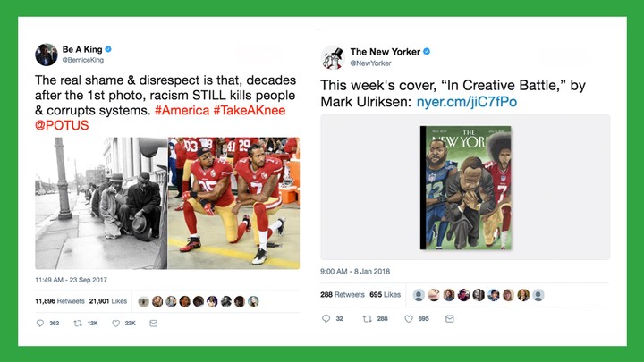This screenshot has width=644, height=362.
Task: Open the @POTUS mention
Action: pyautogui.click(x=62, y=125)
